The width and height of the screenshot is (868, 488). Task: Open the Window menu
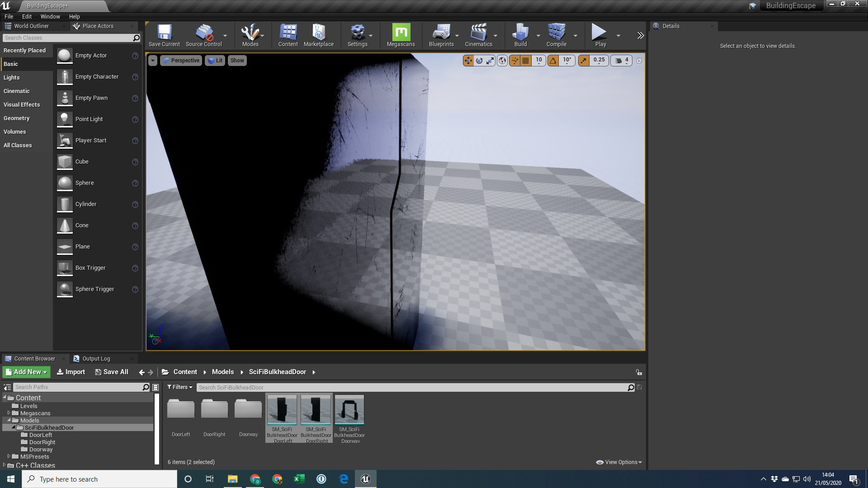[50, 16]
